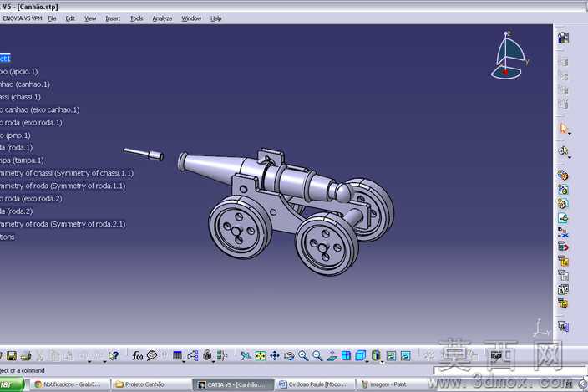Expand the Isometric View dropdown arrow

pos(367,362)
